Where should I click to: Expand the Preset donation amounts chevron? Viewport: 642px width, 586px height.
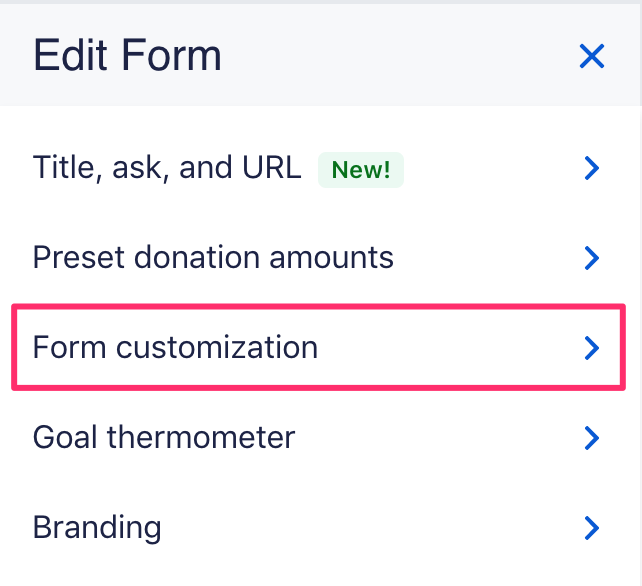[592, 258]
